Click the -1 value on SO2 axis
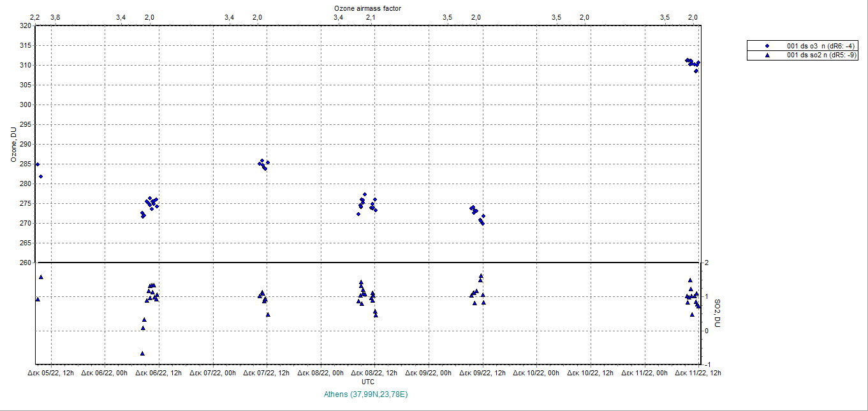The height and width of the screenshot is (411, 868). click(x=707, y=364)
